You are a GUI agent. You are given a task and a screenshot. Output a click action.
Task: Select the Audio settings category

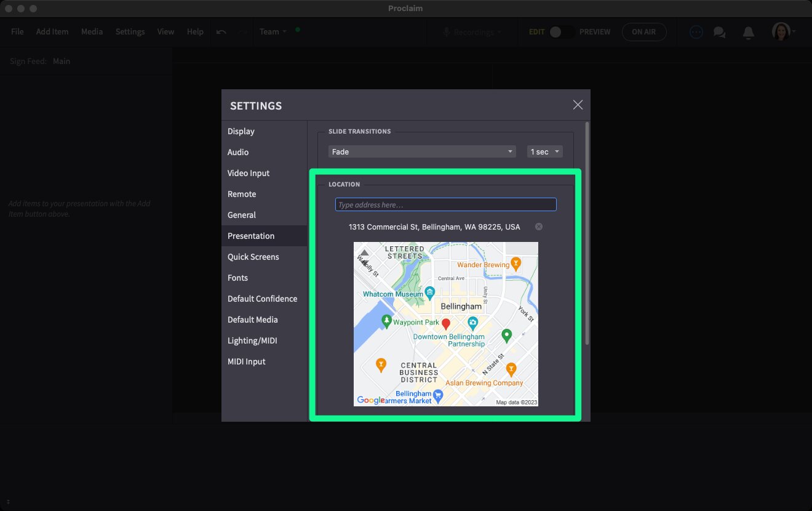(x=264, y=152)
